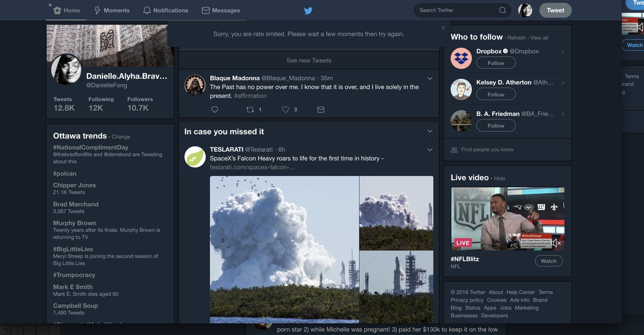Click the Twitter bird logo
Image resolution: width=644 pixels, height=335 pixels.
click(x=308, y=10)
